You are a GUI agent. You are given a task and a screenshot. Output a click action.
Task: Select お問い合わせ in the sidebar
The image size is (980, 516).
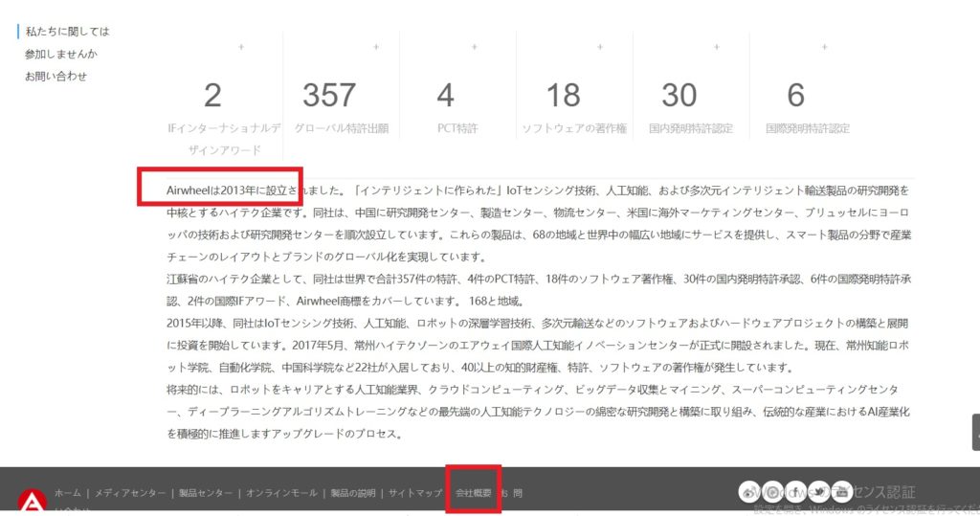click(56, 77)
